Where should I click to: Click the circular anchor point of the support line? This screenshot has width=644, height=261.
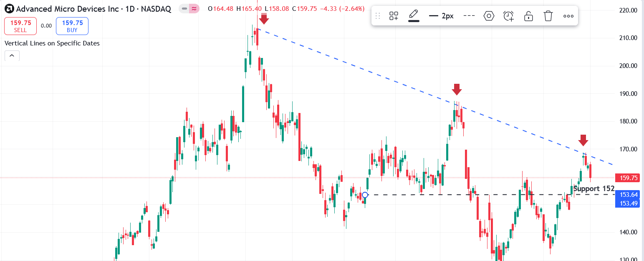[x=365, y=195]
